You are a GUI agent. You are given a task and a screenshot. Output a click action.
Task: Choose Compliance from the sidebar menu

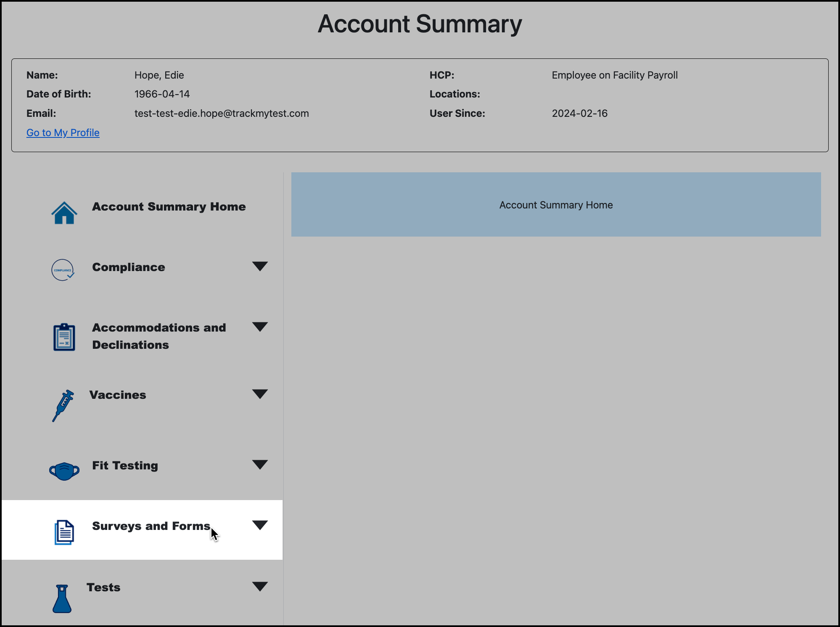tap(128, 267)
